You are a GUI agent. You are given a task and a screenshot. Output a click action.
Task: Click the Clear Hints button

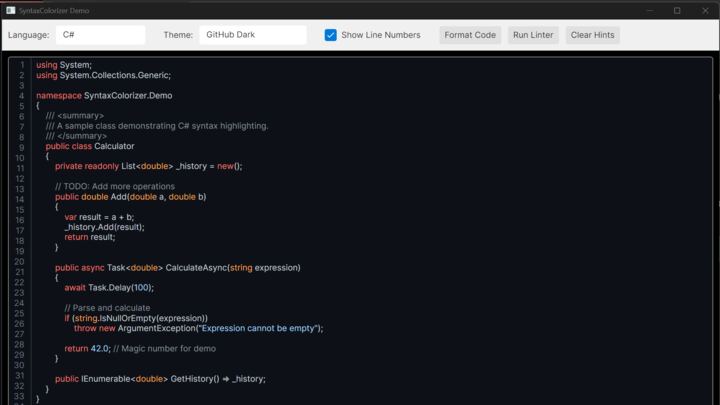pos(592,35)
